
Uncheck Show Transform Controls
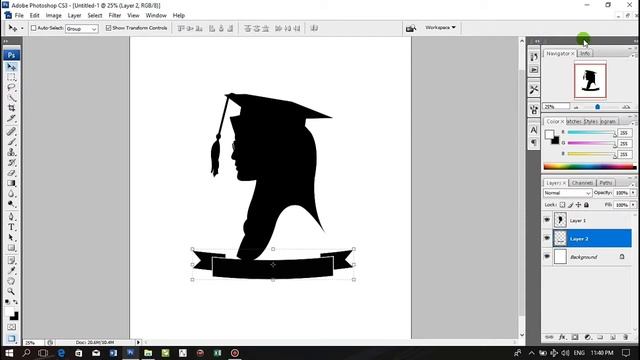pyautogui.click(x=108, y=28)
